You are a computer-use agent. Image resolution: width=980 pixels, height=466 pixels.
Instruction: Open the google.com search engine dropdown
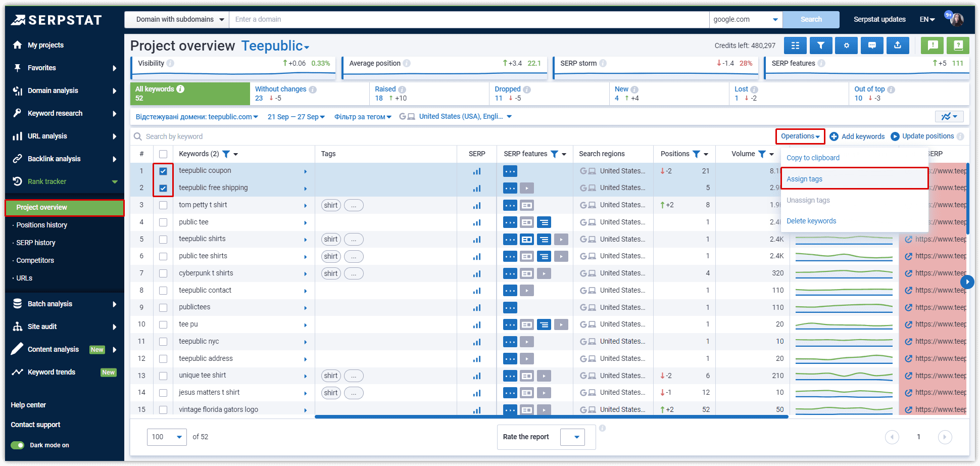tap(745, 20)
